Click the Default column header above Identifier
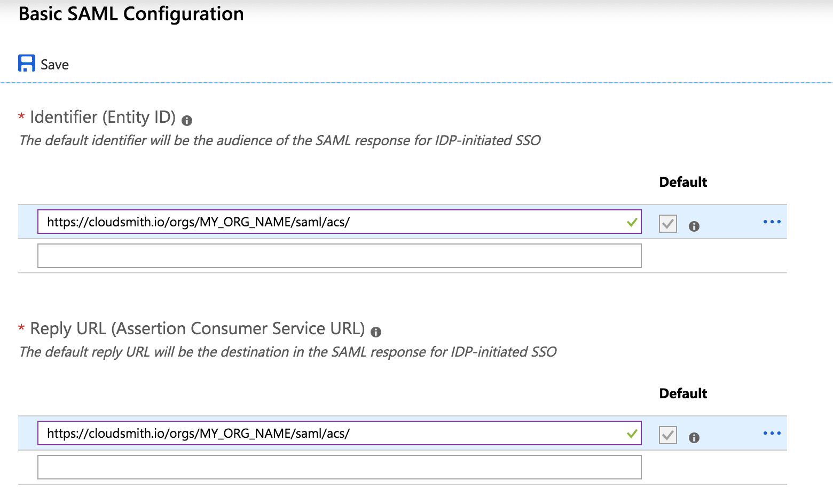The image size is (833, 504). tap(683, 182)
